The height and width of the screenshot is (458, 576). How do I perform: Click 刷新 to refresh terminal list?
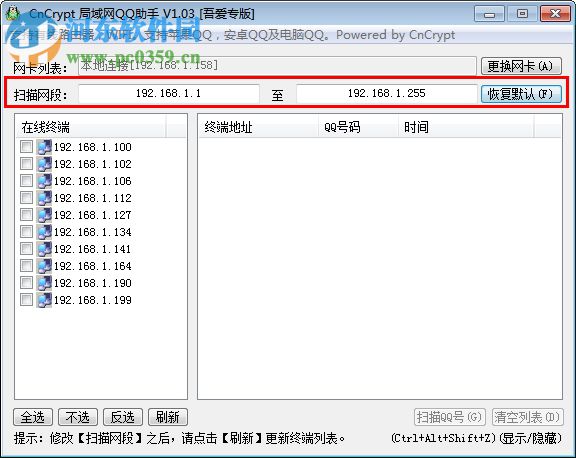coord(168,417)
